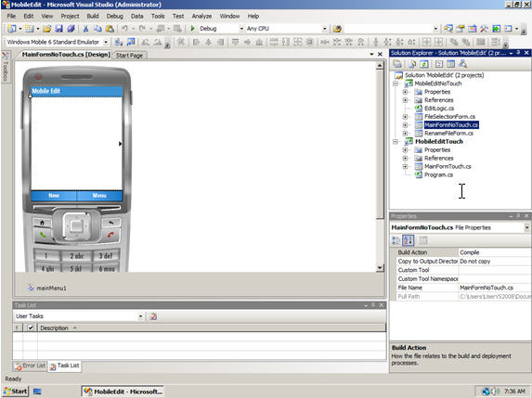Open Properties Window from the standard toolbar

(461, 29)
